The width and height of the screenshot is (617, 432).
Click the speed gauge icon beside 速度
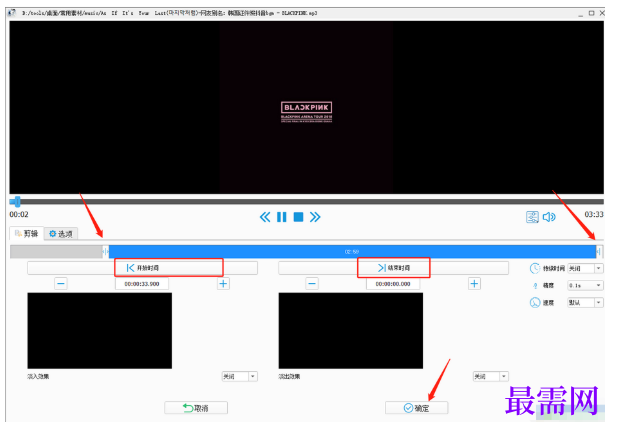pyautogui.click(x=535, y=303)
